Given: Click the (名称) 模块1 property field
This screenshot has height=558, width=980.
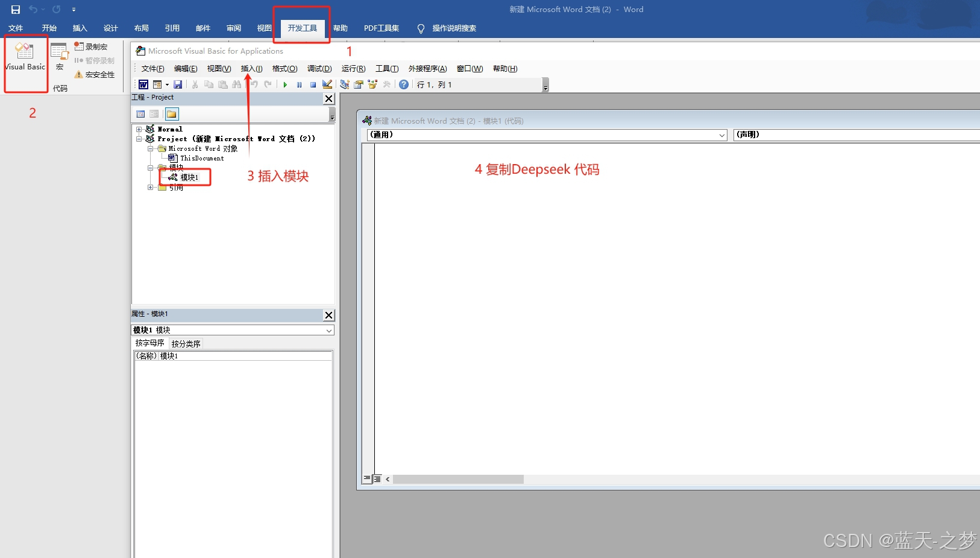Looking at the screenshot, I should [233, 356].
